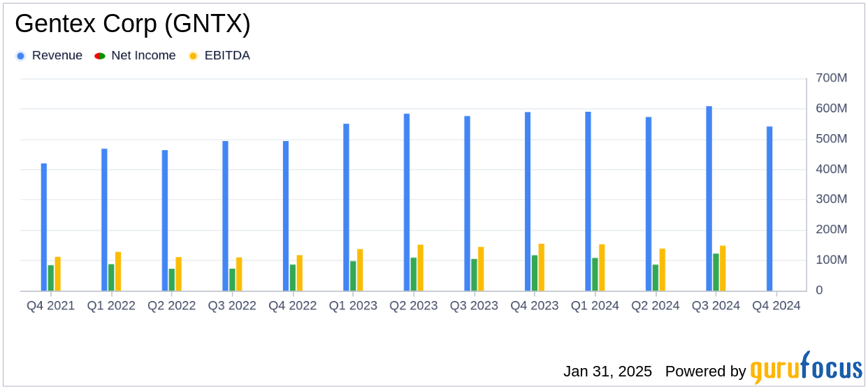The width and height of the screenshot is (868, 389).
Task: Click the Powered by text
Action: [x=705, y=371]
